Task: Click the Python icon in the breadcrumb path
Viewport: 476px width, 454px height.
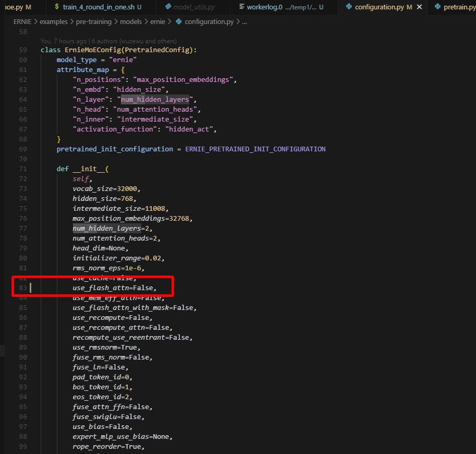Action: pyautogui.click(x=179, y=21)
